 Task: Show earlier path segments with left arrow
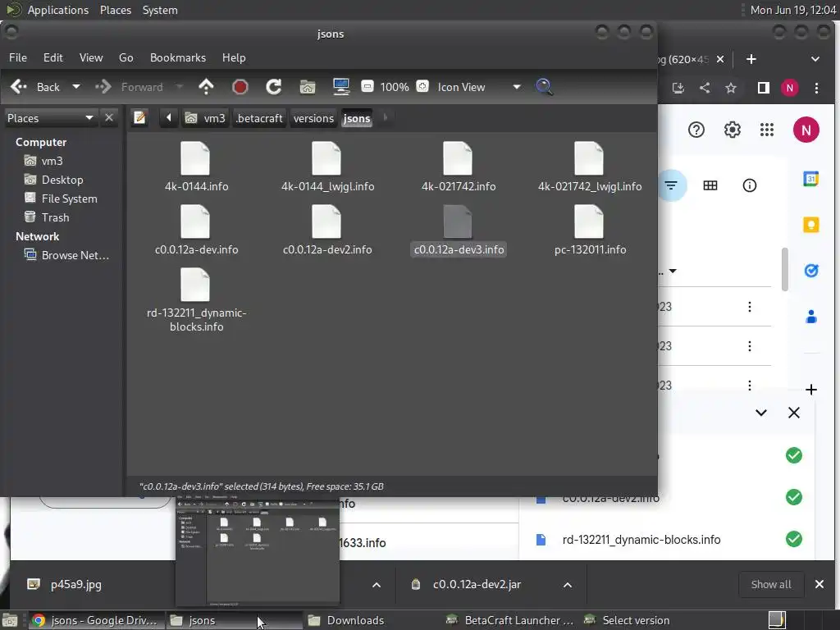(x=169, y=118)
